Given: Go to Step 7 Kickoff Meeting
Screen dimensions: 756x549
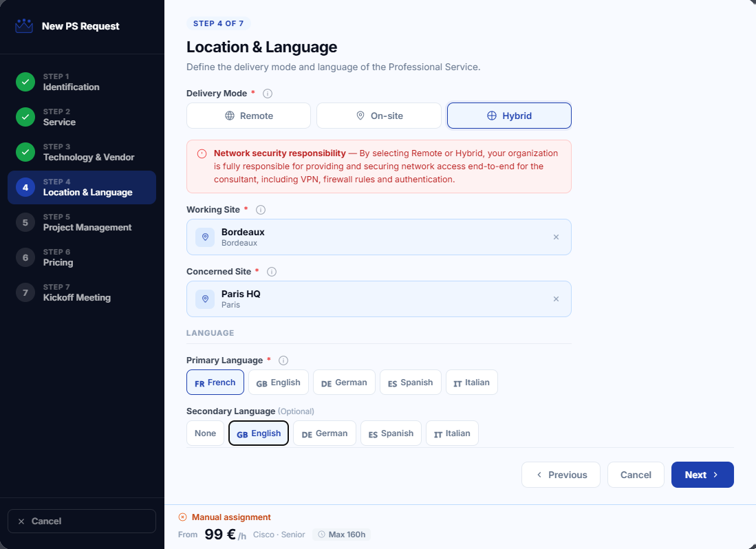Looking at the screenshot, I should [x=82, y=293].
